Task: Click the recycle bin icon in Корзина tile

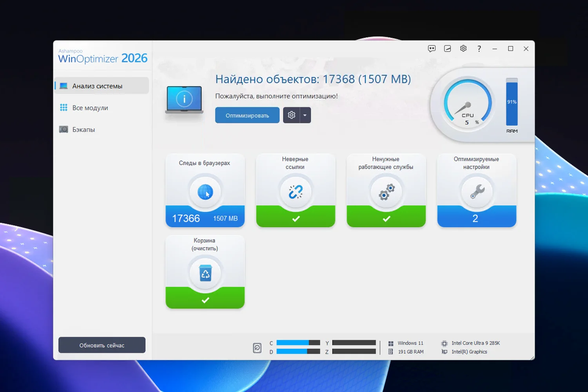Action: pyautogui.click(x=205, y=273)
